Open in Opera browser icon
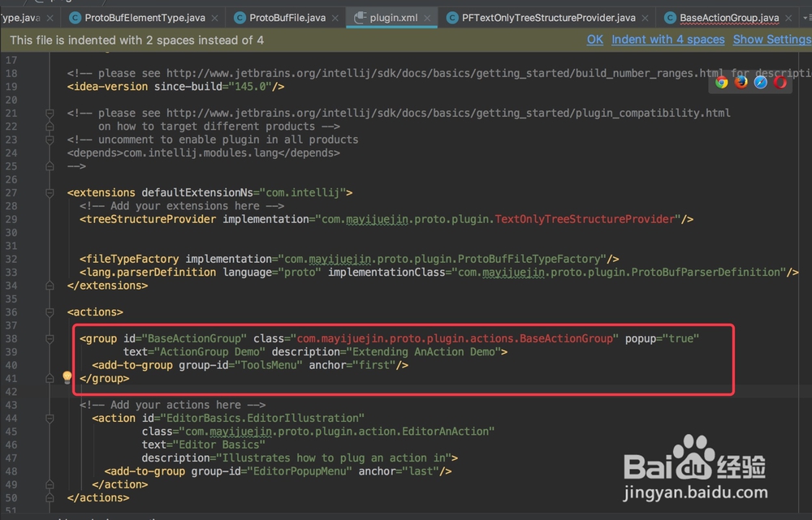The image size is (812, 520). tap(780, 82)
